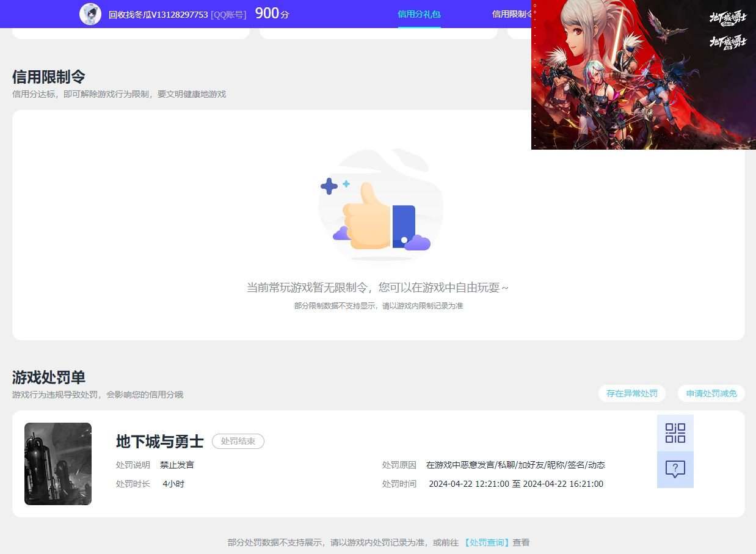Click the penalty time 2024-04-22 12:21:00 range
Screen dimensions: 756x554
[x=516, y=484]
